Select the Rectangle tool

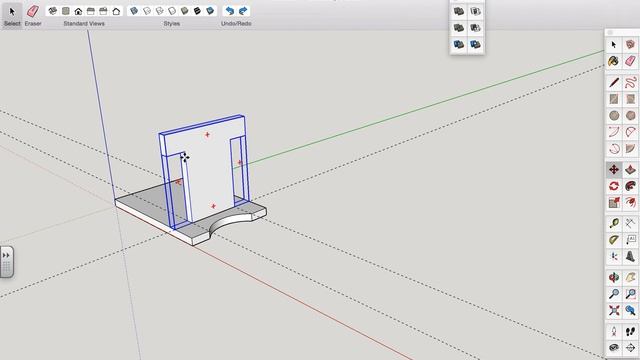tap(614, 99)
